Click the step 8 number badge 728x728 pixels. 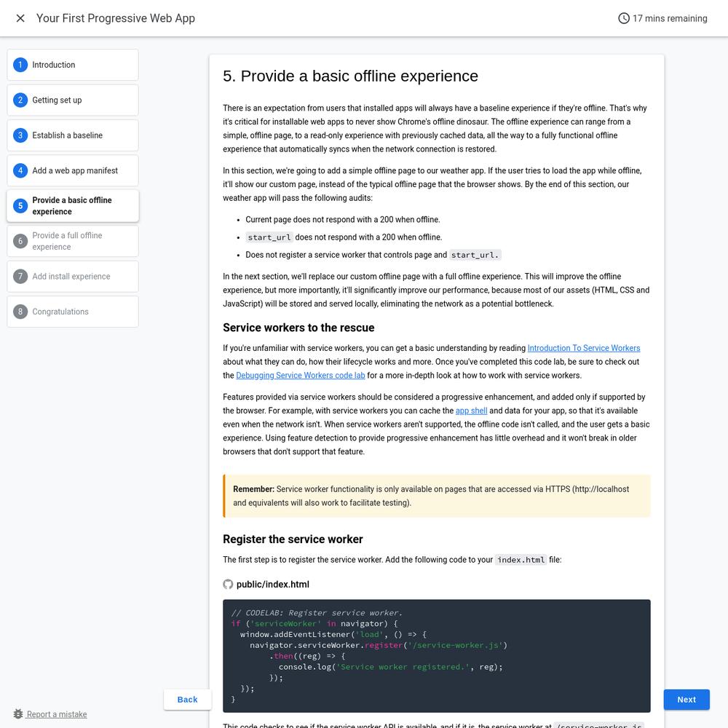click(20, 312)
